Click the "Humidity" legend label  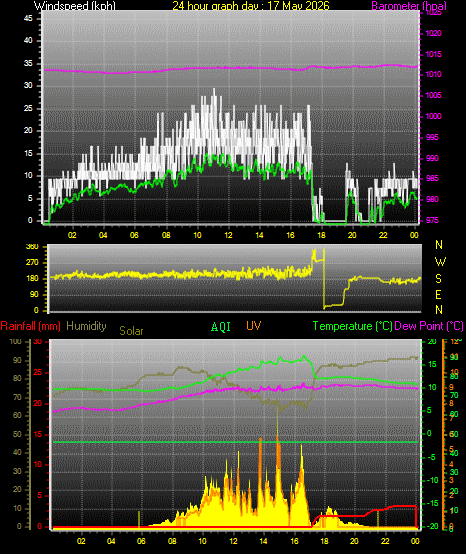coord(86,326)
